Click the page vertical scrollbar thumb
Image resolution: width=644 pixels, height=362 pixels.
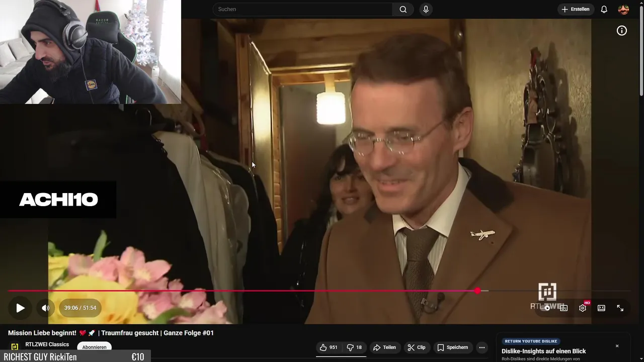641,50
